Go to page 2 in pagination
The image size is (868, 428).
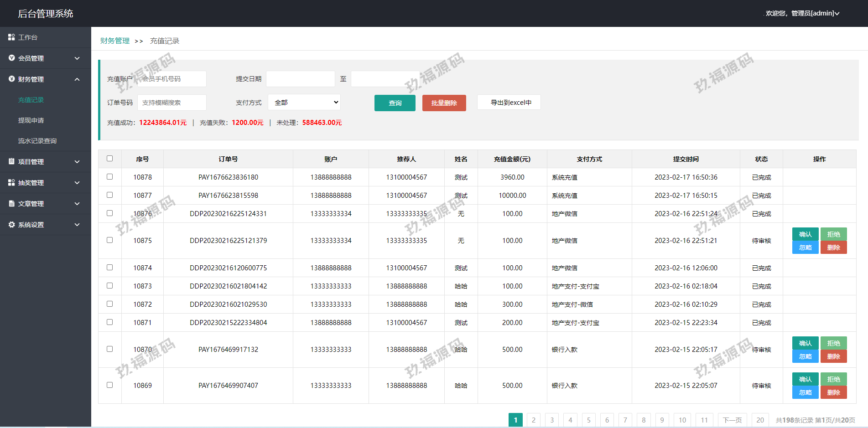pyautogui.click(x=533, y=420)
